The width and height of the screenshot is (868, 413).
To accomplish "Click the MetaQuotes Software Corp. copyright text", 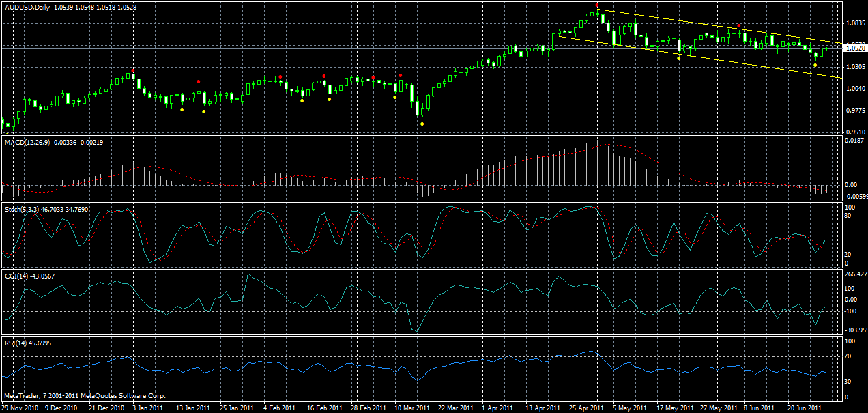I will (x=85, y=396).
